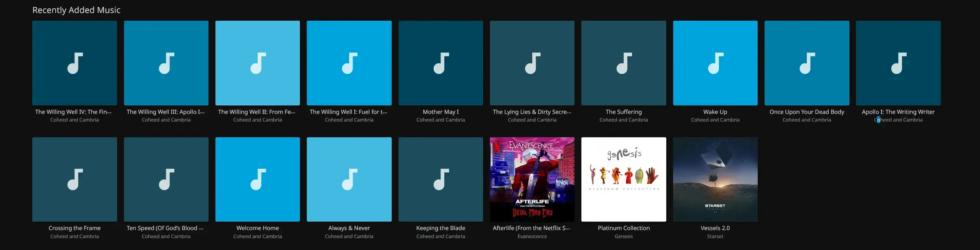Select The Suffering album placeholder icon
The image size is (980, 250).
(x=623, y=63)
